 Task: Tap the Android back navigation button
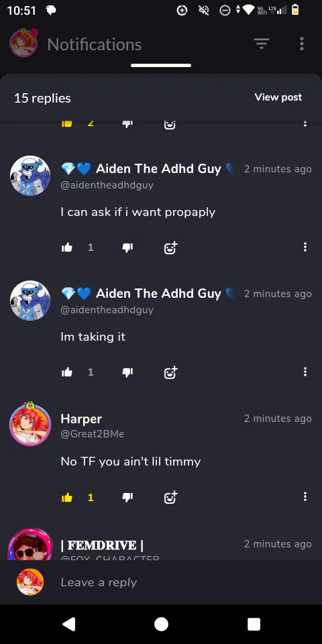click(69, 624)
